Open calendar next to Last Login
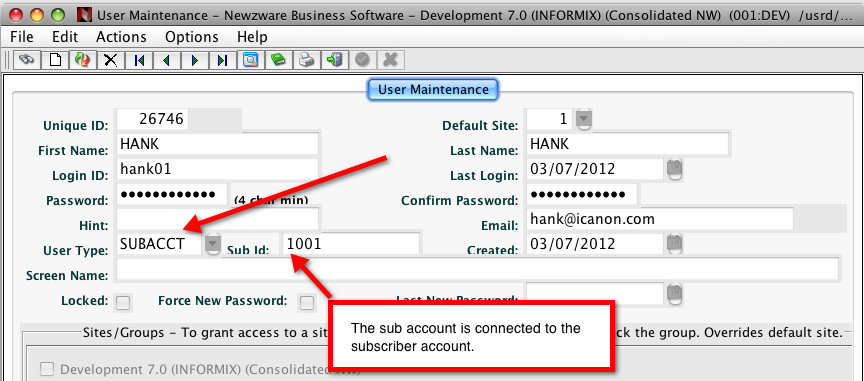Viewport: 864px width, 381px height. 674,169
